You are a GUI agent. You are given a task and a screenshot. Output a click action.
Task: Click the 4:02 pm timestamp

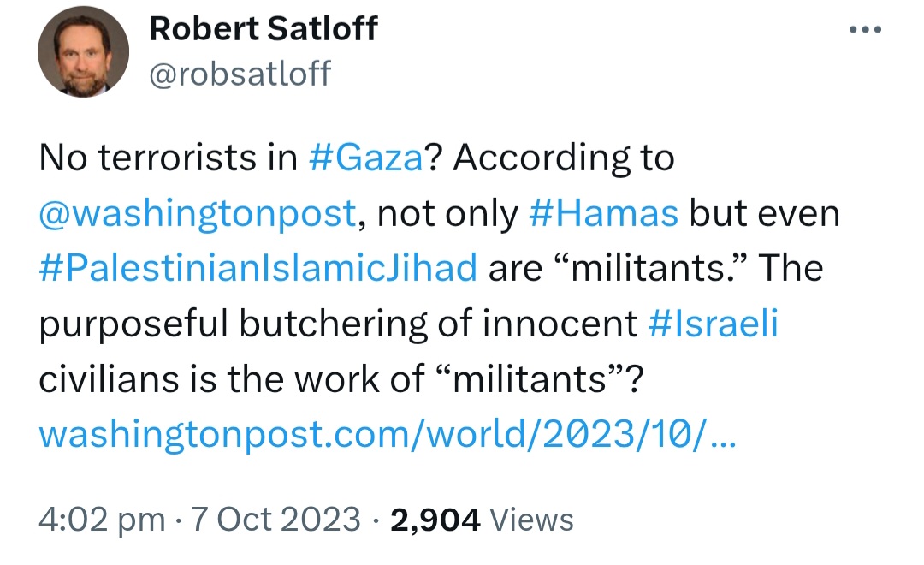coord(102,519)
